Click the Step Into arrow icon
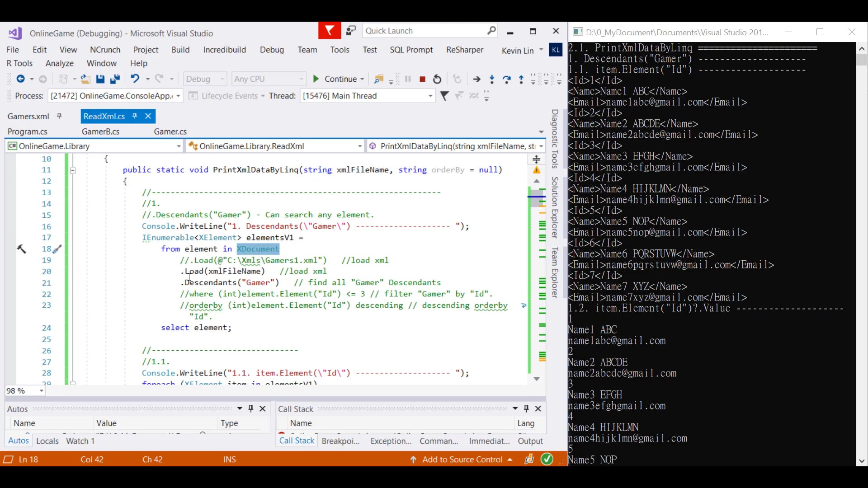868x488 pixels. 492,79
